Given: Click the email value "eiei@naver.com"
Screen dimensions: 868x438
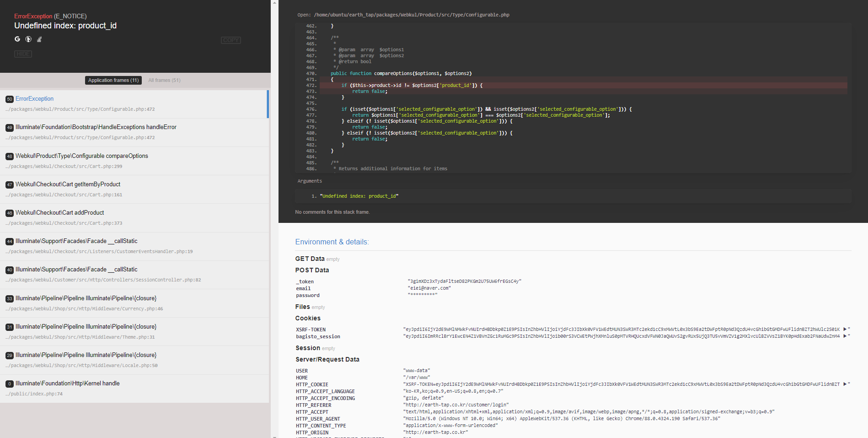Looking at the screenshot, I should pos(429,288).
